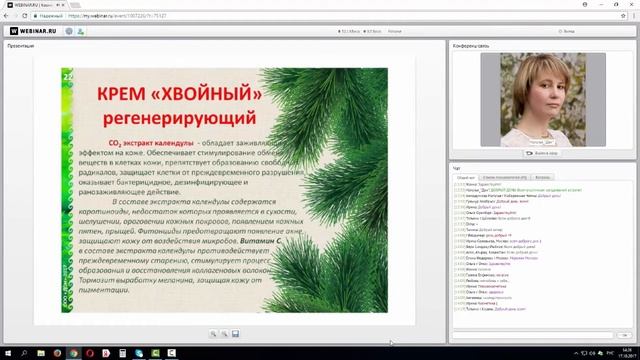Zoom in on the presentation slide
The height and width of the screenshot is (360, 640).
(213, 334)
